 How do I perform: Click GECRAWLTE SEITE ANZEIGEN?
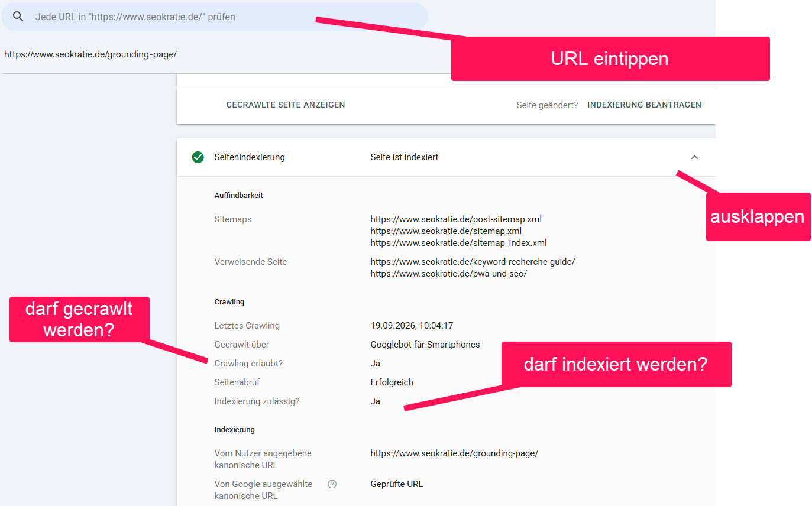tap(286, 105)
